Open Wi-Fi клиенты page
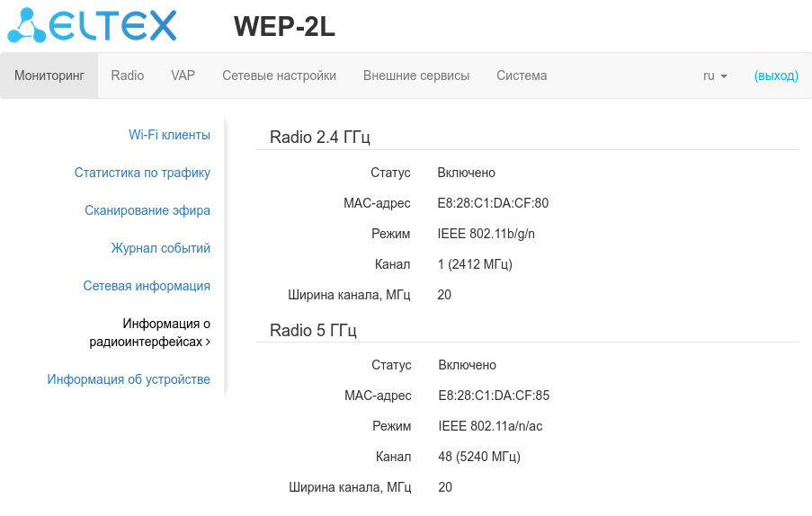812x516 pixels. tap(169, 135)
